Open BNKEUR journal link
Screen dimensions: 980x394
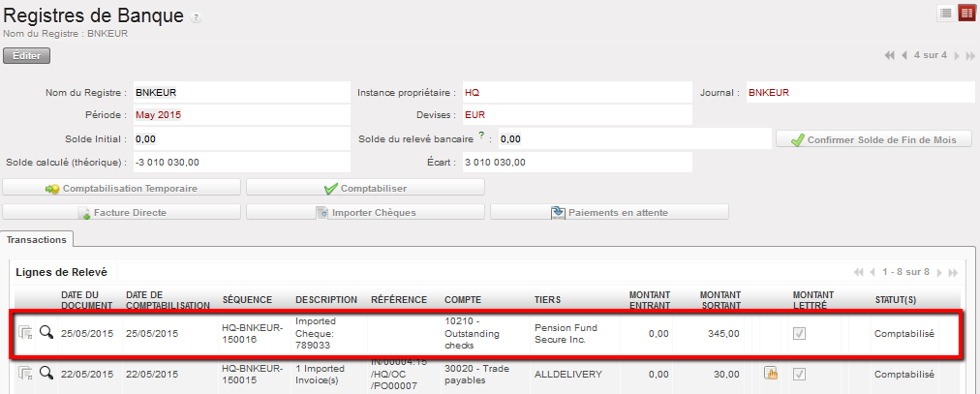[769, 92]
